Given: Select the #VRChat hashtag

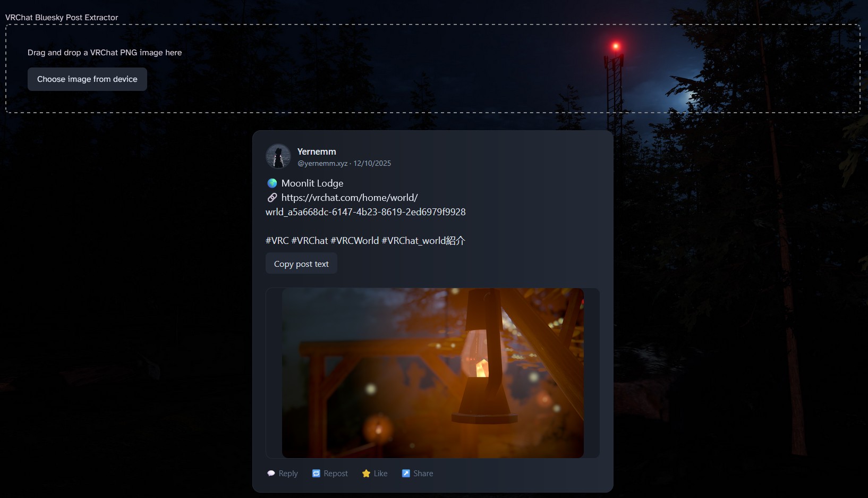Looking at the screenshot, I should click(x=310, y=241).
